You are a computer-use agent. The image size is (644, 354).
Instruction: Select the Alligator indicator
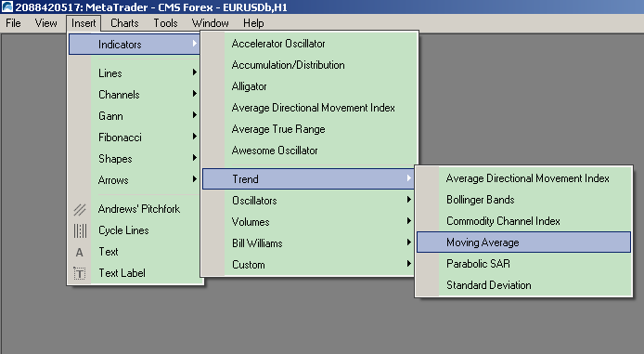[x=310, y=86]
